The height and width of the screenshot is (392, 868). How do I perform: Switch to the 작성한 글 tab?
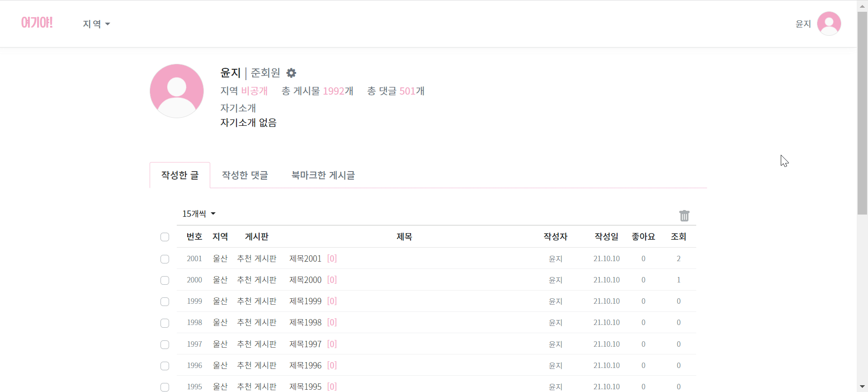[x=180, y=175]
